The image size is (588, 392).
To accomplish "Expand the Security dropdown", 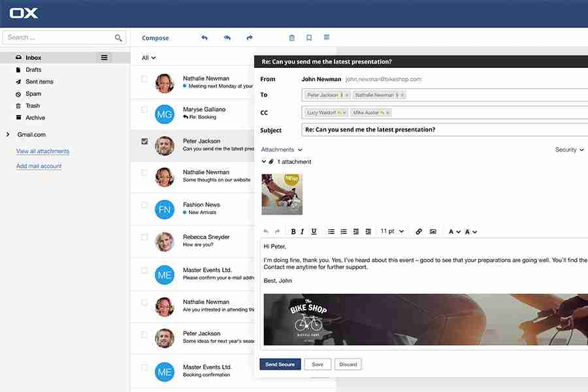I will [570, 150].
